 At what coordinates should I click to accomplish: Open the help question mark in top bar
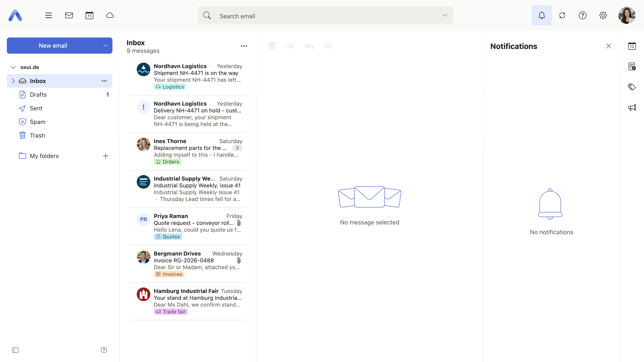click(x=582, y=16)
